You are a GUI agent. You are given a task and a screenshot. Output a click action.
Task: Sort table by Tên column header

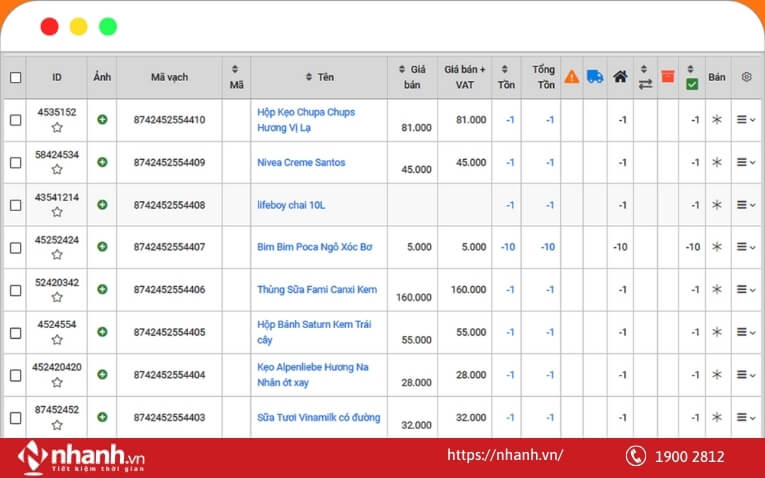[x=320, y=77]
